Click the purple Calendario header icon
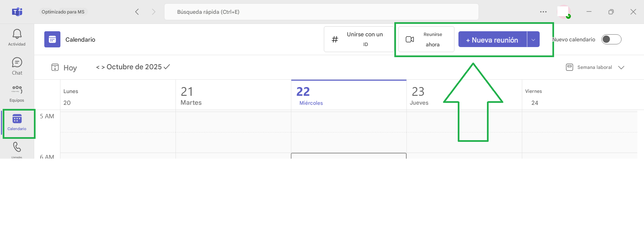The width and height of the screenshot is (644, 242). pos(52,39)
